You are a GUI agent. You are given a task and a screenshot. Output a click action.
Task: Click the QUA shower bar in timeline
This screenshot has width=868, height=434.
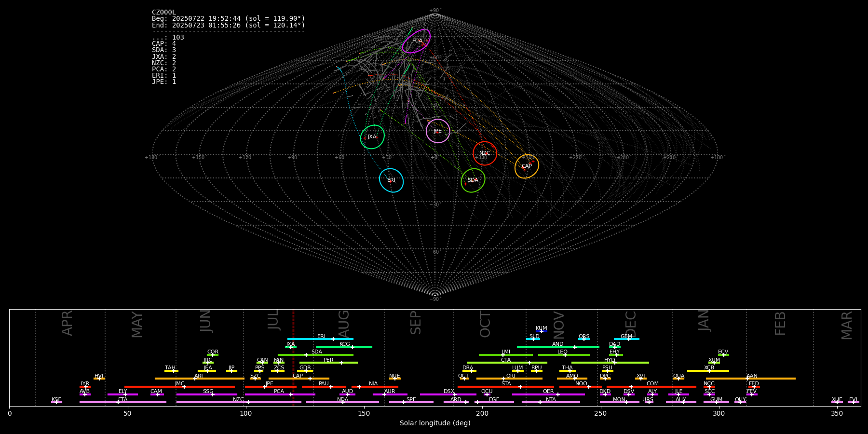pos(678,379)
